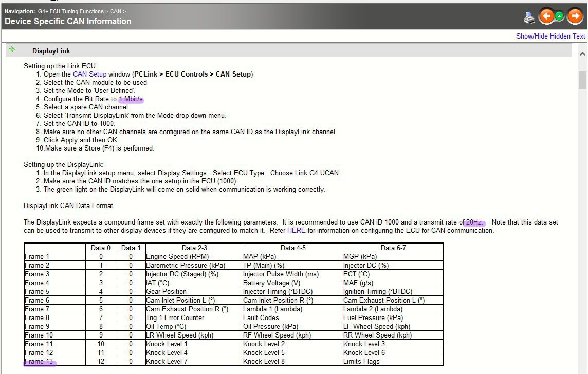This screenshot has height=374, width=588.
Task: Go to the previous topic with the left arrow
Action: [x=547, y=16]
